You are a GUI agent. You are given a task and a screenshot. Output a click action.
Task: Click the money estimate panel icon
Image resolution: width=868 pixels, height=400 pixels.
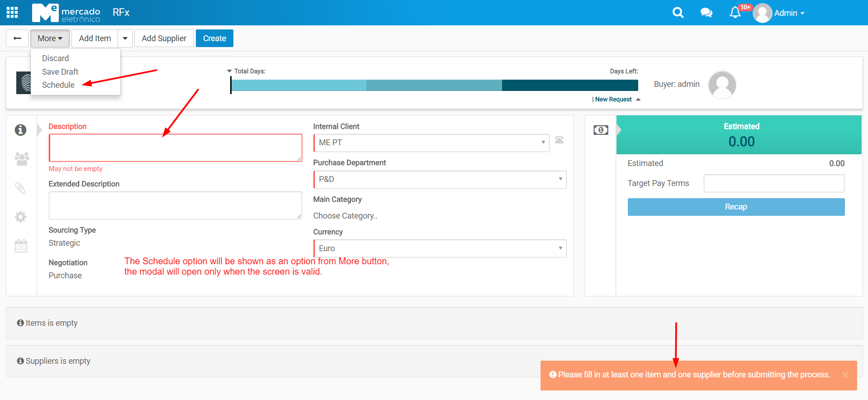(x=601, y=130)
